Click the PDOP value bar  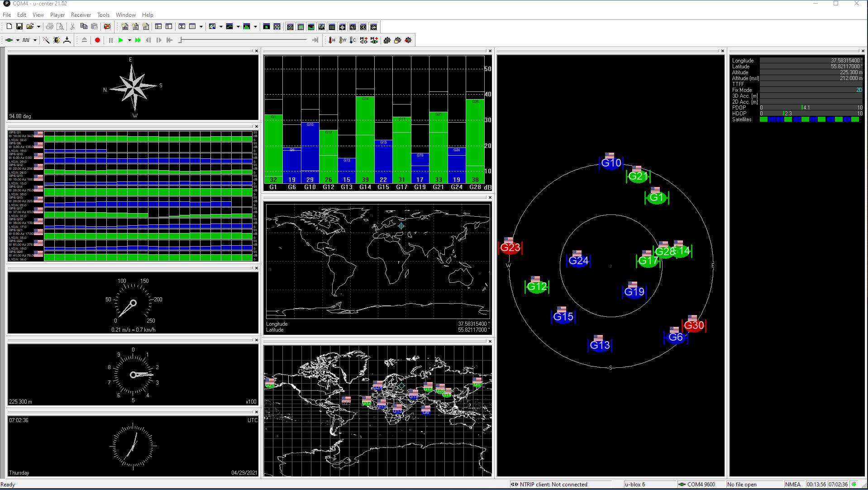click(x=811, y=108)
